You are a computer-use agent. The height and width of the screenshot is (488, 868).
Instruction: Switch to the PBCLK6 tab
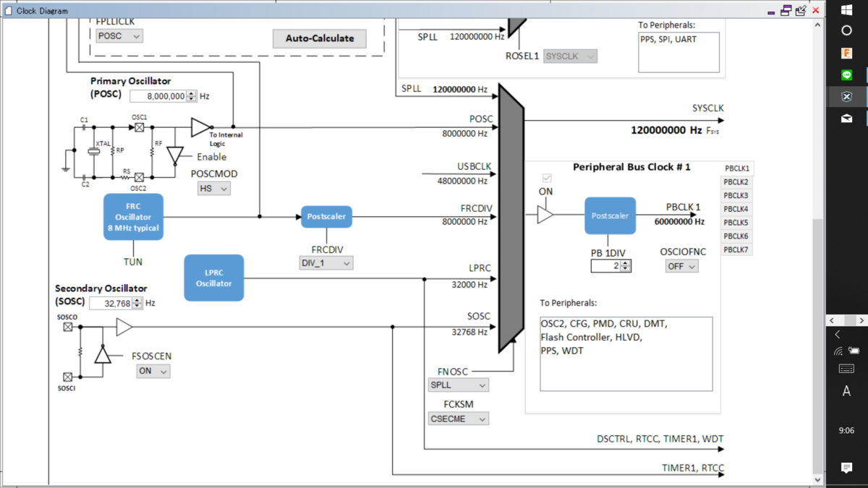(736, 236)
